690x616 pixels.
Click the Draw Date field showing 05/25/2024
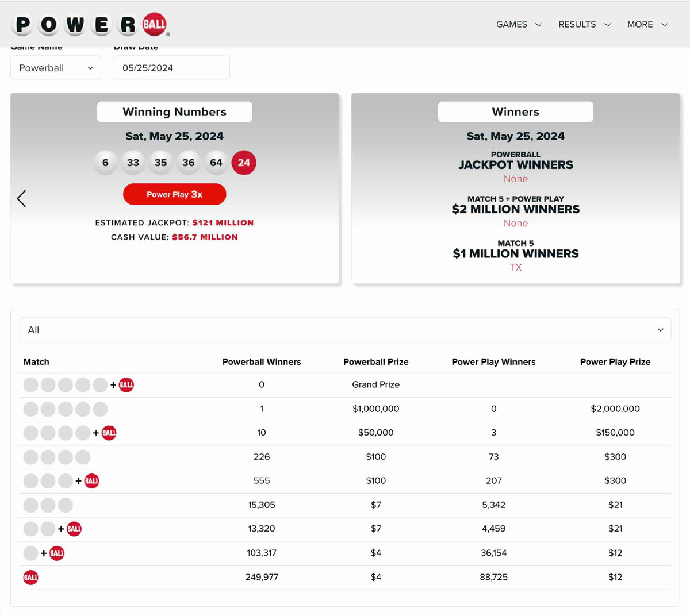(x=171, y=68)
